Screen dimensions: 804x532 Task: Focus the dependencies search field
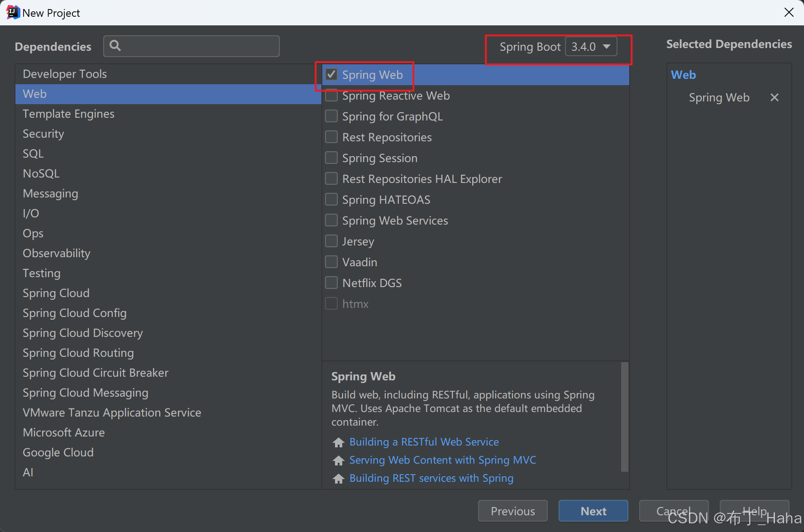point(191,46)
